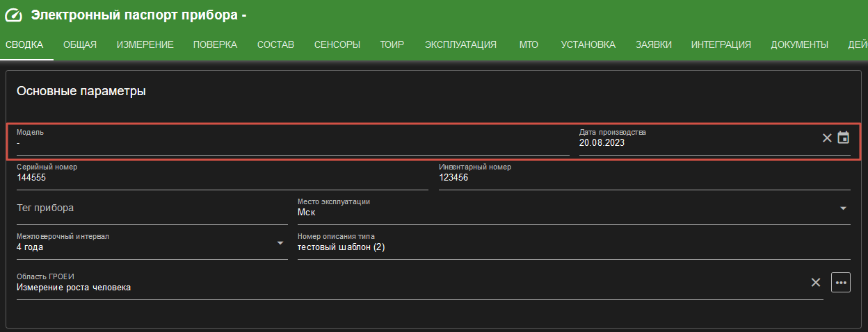Image resolution: width=868 pixels, height=332 pixels.
Task: Select the ДОКУМЕНТЫ tab
Action: coord(799,44)
